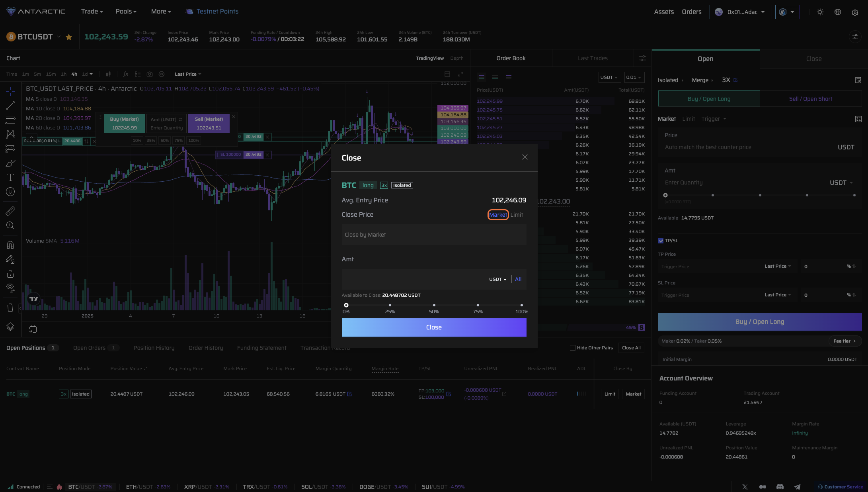Open the Telegram icon in footer
The height and width of the screenshot is (492, 868).
click(797, 487)
